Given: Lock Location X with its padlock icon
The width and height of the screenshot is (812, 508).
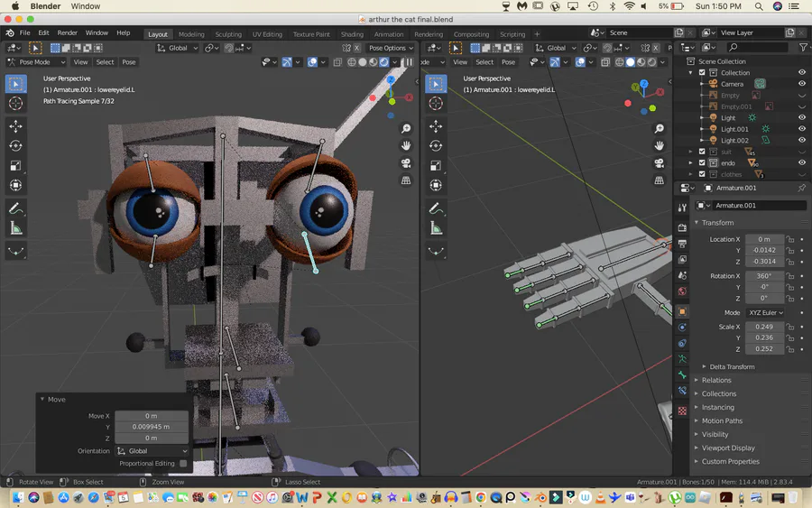Looking at the screenshot, I should point(789,239).
